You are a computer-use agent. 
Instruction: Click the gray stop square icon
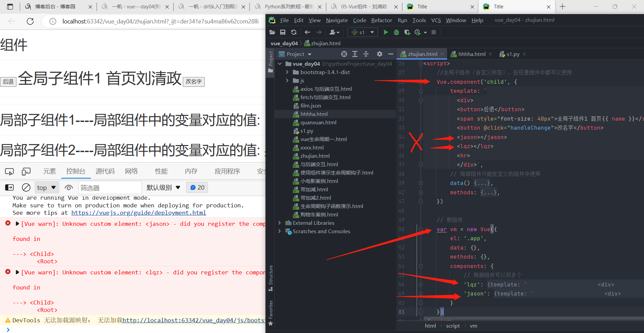point(434,32)
